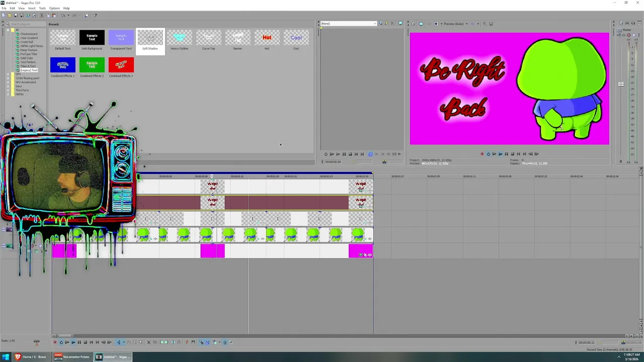Start recording with the main transport Record button
The height and width of the screenshot is (362, 644).
(x=55, y=342)
